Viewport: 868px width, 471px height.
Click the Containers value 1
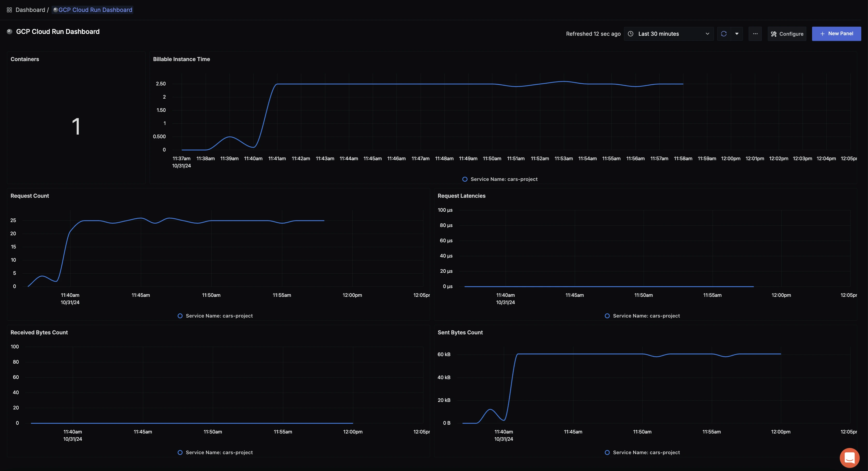pyautogui.click(x=76, y=127)
